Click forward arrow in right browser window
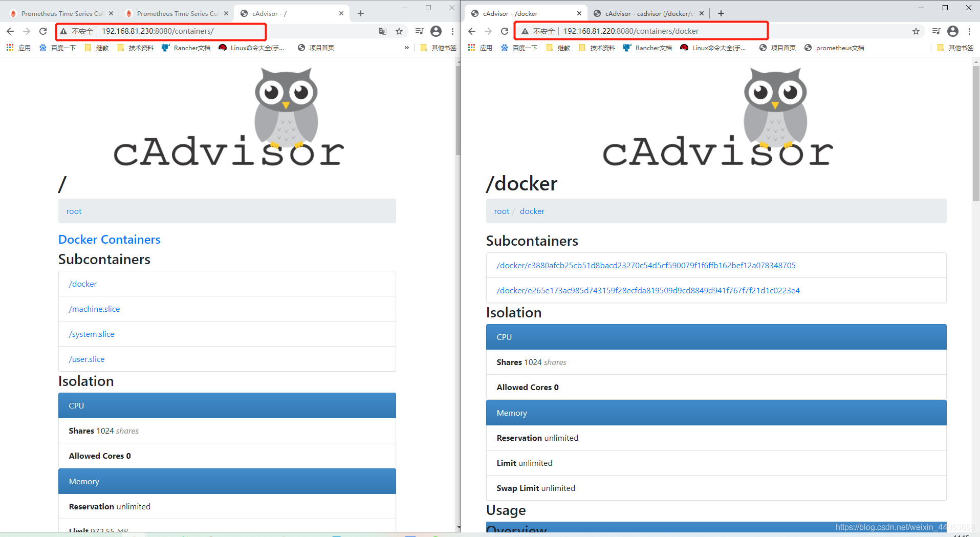The image size is (980, 537). coord(488,31)
